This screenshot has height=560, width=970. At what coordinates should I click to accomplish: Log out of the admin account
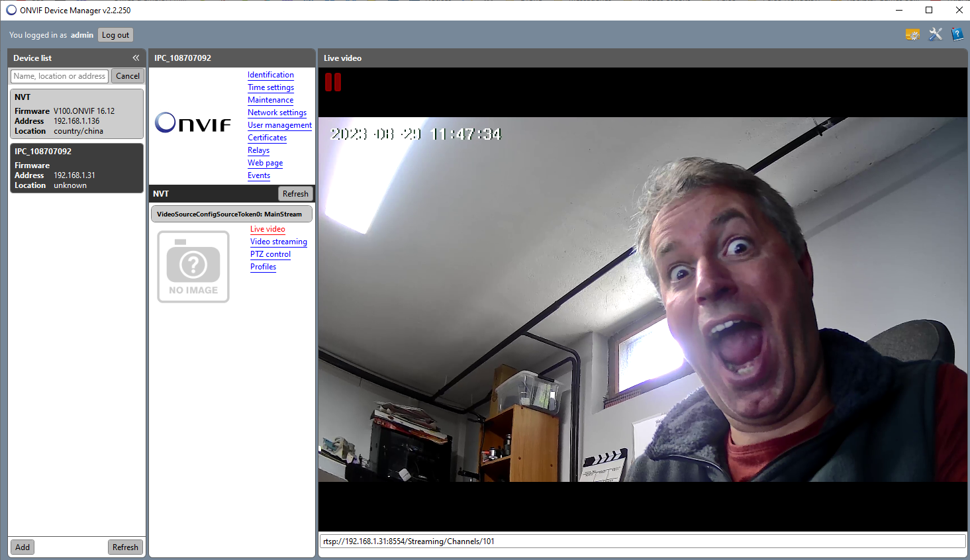click(115, 35)
